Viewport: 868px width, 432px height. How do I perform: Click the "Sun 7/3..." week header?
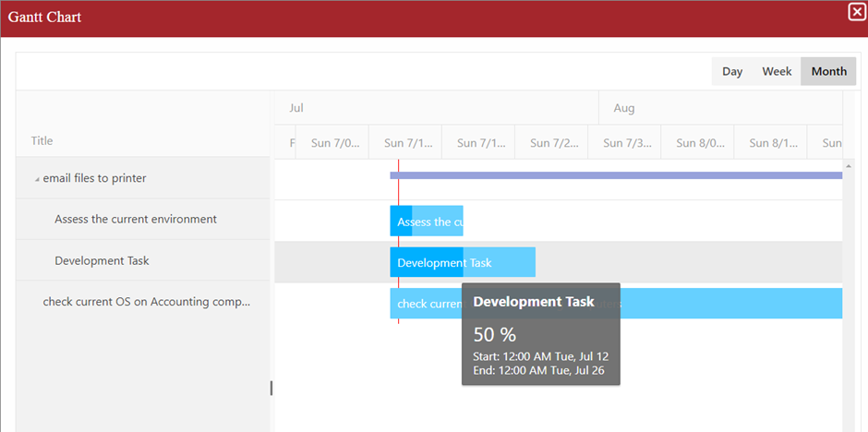pos(624,143)
